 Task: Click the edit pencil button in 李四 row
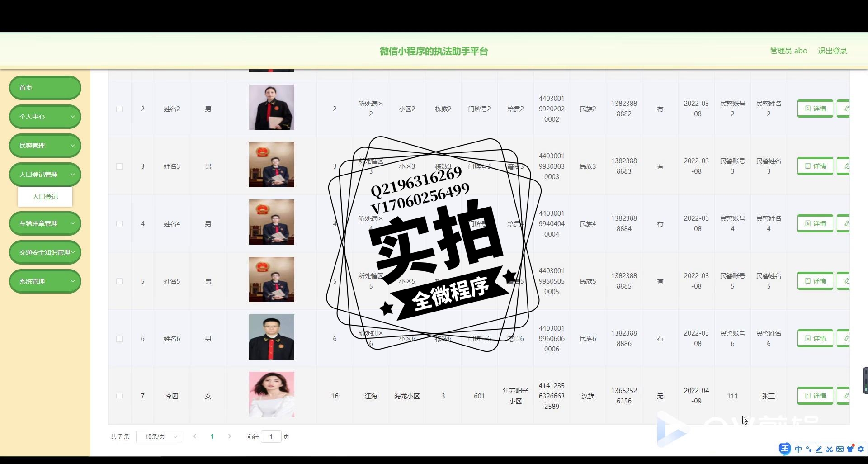(x=844, y=396)
